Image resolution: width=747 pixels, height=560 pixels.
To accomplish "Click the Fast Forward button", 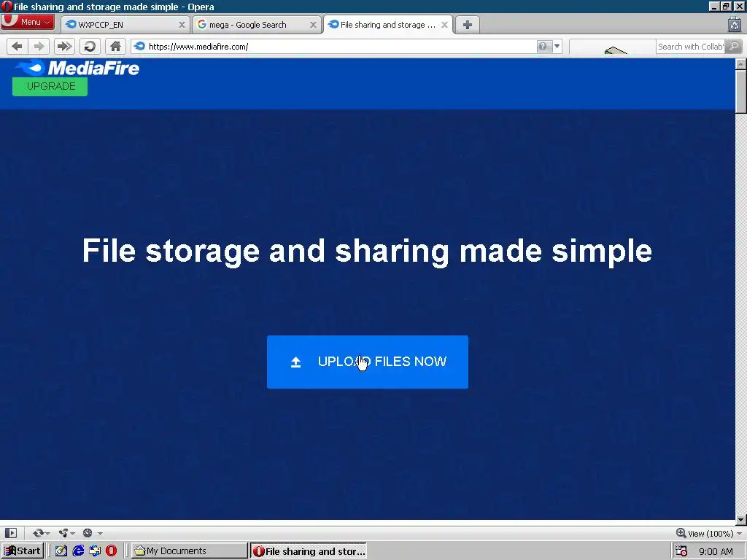I will click(x=64, y=46).
